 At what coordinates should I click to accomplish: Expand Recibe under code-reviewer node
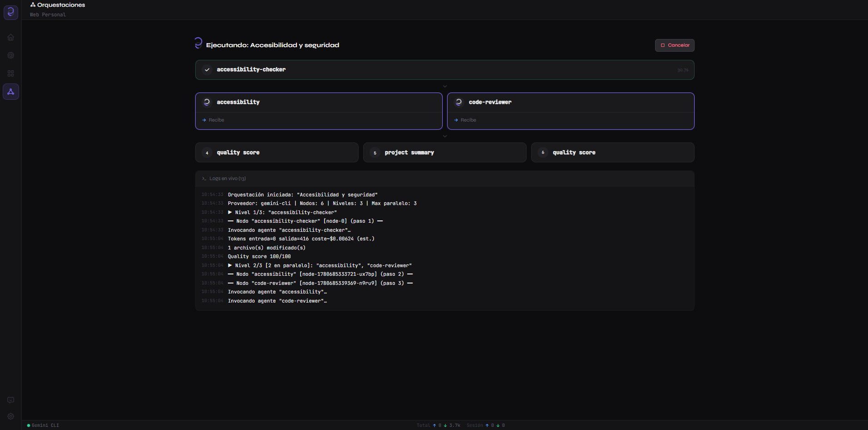pyautogui.click(x=465, y=120)
